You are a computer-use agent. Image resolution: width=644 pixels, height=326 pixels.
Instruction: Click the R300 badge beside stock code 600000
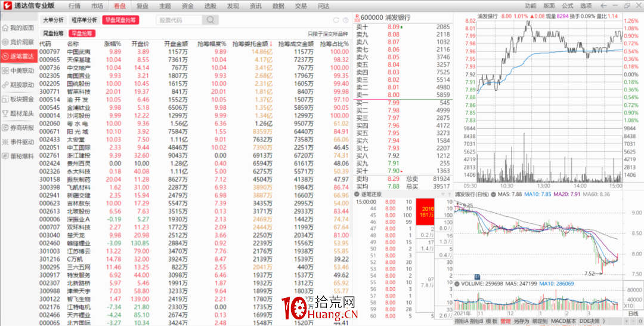(357, 18)
